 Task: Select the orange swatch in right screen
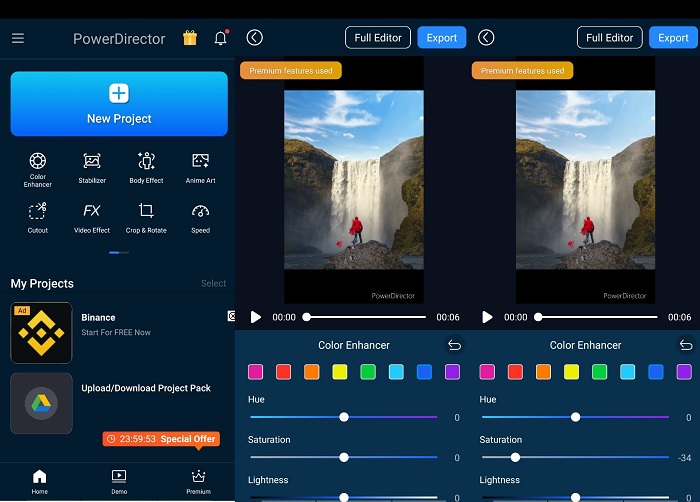pos(543,372)
